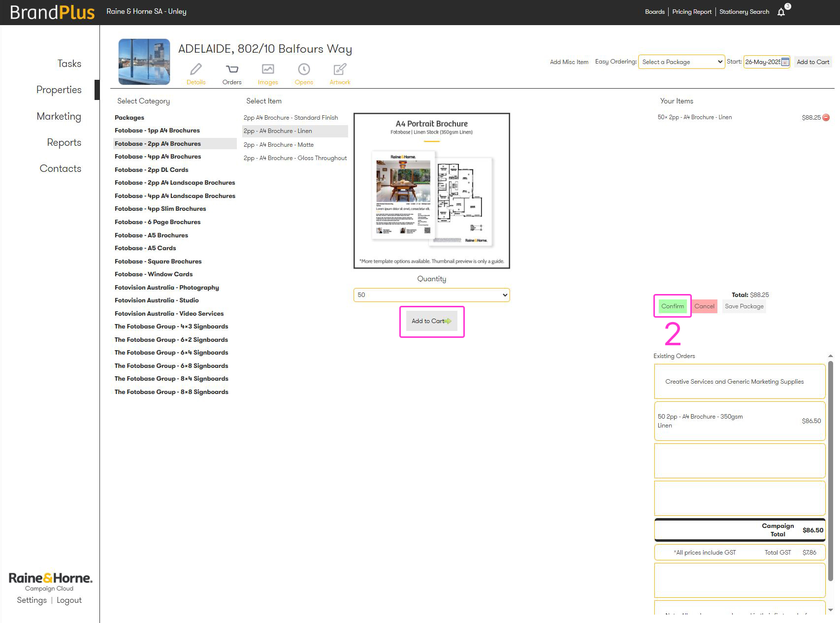840x623 pixels.
Task: Click Add to Cart below Quantity
Action: tap(432, 321)
